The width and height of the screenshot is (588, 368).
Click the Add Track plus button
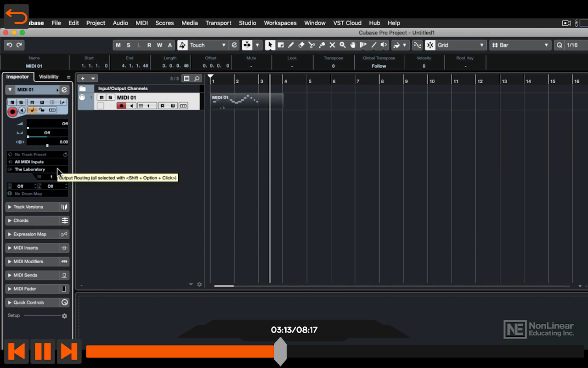coord(83,79)
